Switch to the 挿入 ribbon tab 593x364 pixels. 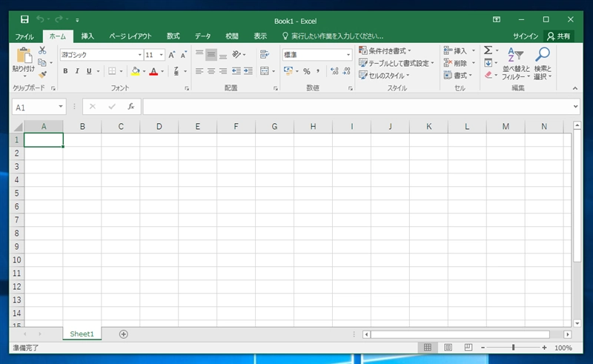pyautogui.click(x=87, y=36)
